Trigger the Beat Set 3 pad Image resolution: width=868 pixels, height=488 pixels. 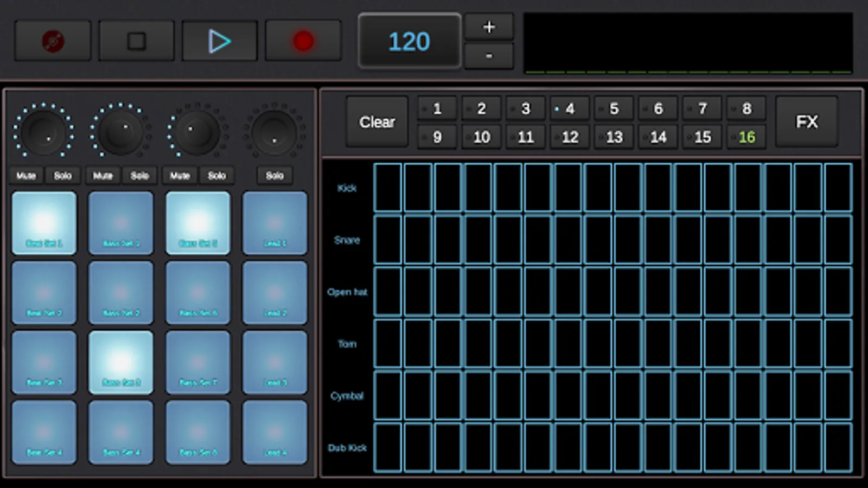(44, 362)
